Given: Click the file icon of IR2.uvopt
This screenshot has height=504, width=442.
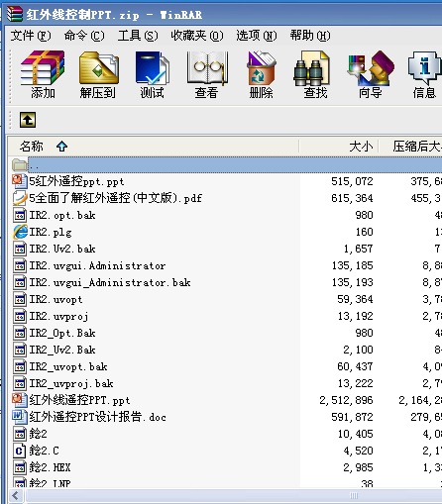Looking at the screenshot, I should pyautogui.click(x=20, y=299).
